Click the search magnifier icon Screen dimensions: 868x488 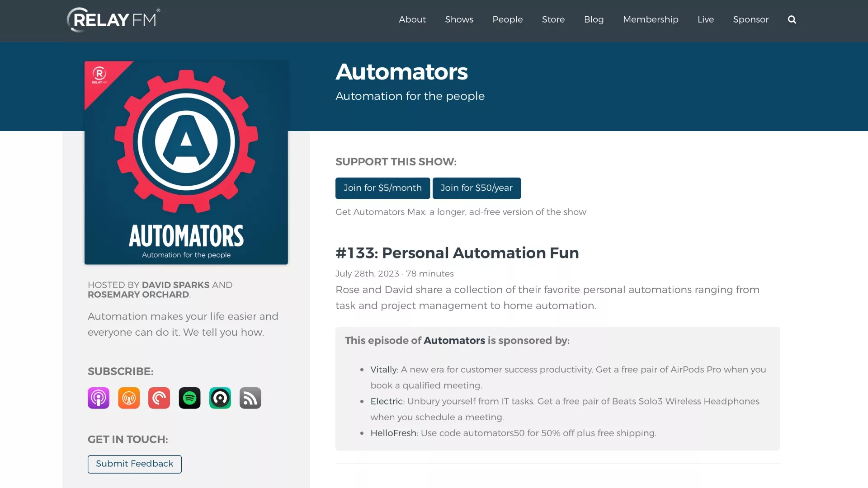click(792, 19)
